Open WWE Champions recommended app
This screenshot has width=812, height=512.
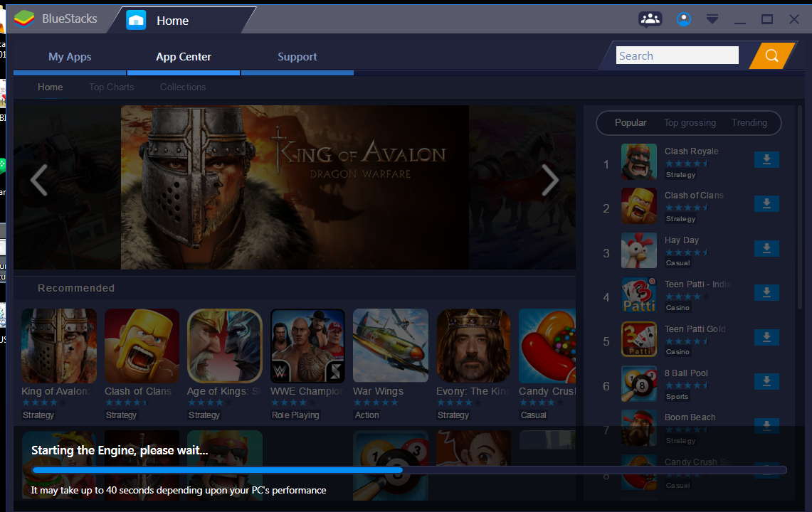[x=307, y=346]
